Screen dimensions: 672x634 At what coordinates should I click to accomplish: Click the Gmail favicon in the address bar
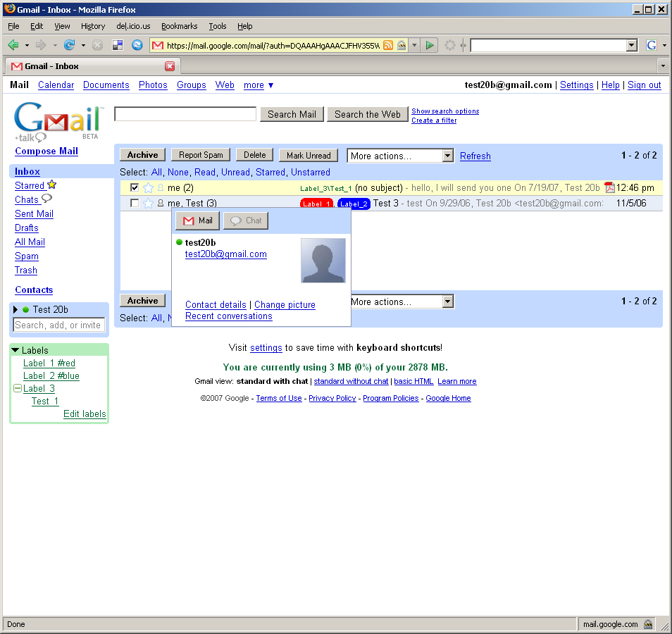pyautogui.click(x=158, y=45)
